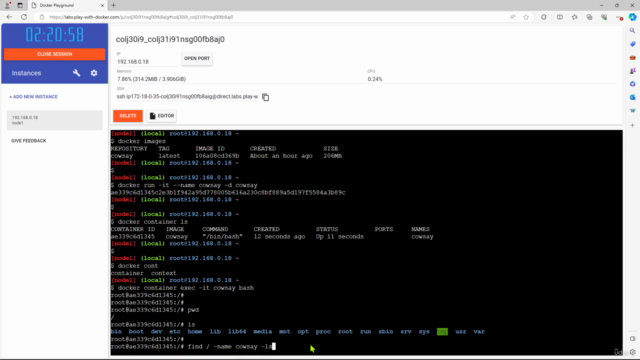Open the sidebar paper plane Drop icon

click(632, 111)
